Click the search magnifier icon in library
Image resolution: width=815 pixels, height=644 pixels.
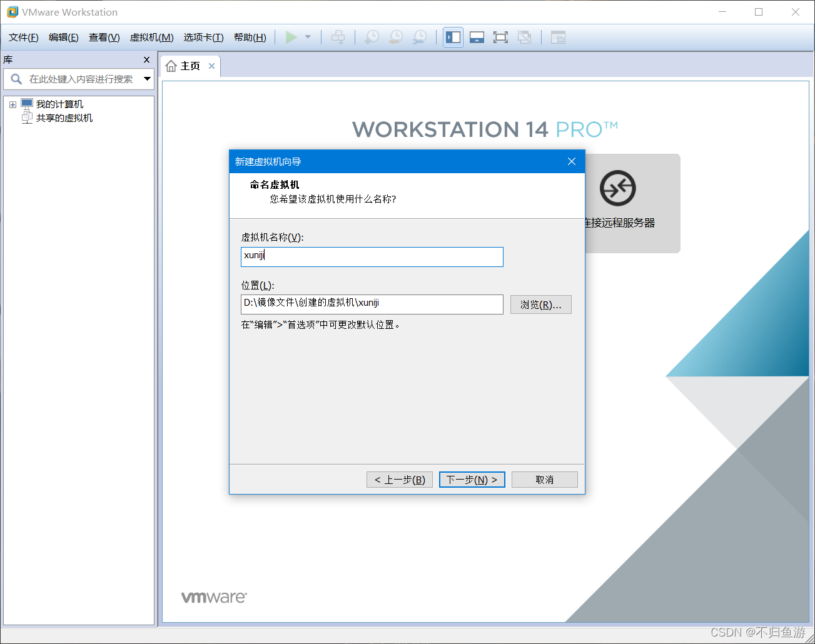point(16,79)
